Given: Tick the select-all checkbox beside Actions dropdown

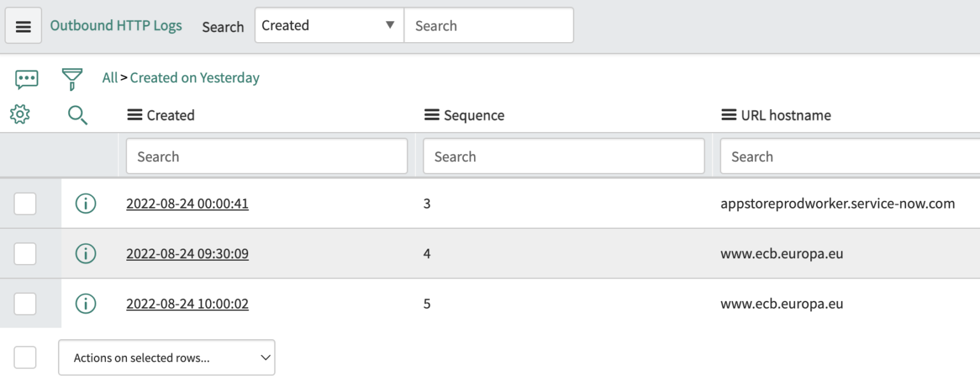Looking at the screenshot, I should click(x=25, y=357).
